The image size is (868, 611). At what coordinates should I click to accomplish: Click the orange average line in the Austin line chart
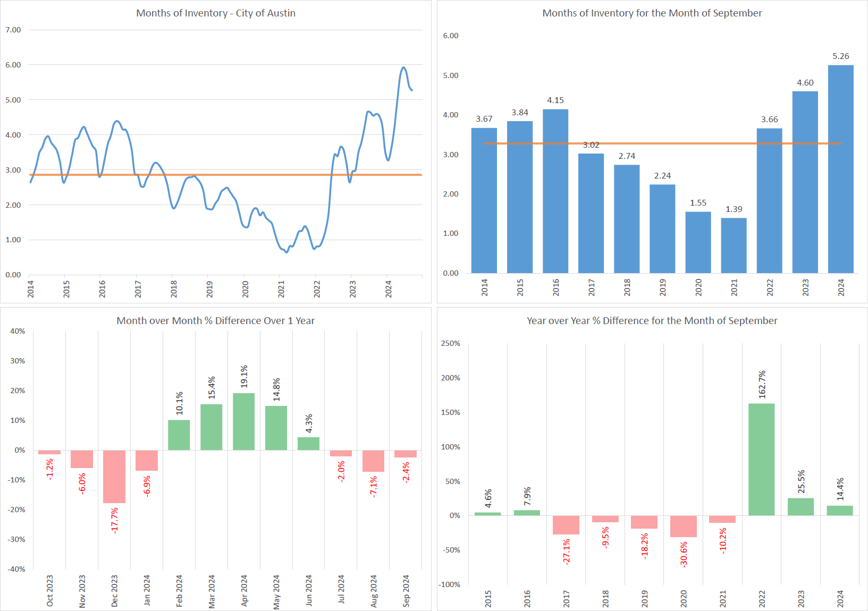coord(239,175)
